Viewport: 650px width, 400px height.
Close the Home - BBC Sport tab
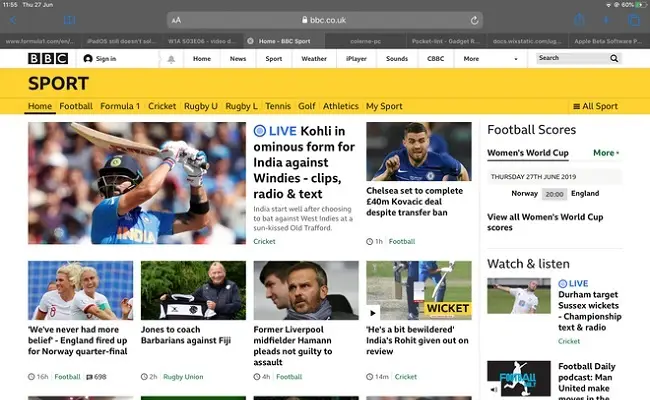click(x=251, y=41)
